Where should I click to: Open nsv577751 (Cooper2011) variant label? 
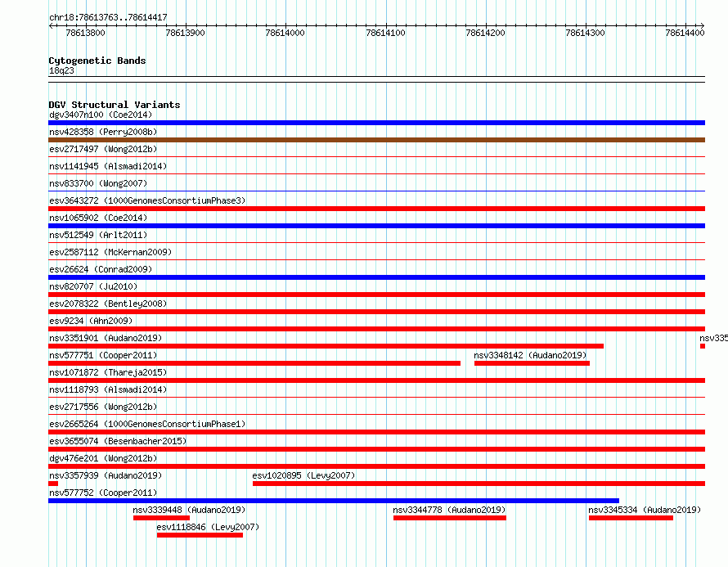[x=103, y=355]
